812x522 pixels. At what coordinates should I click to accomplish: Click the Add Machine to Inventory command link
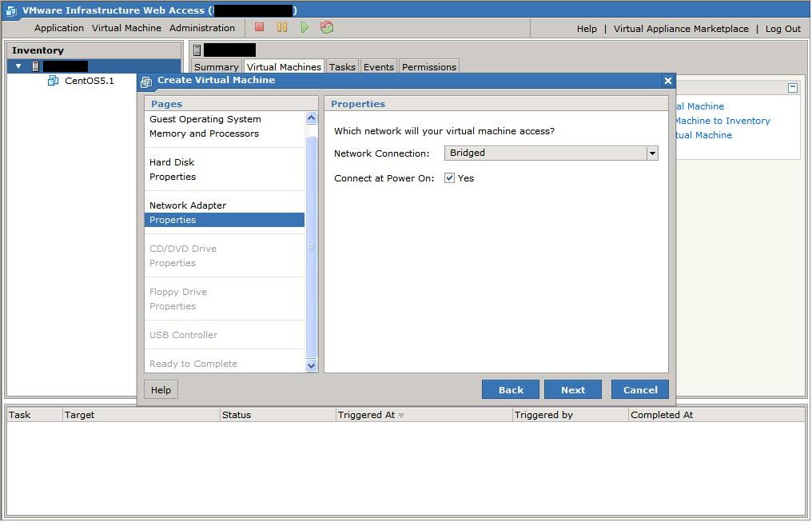tap(723, 121)
